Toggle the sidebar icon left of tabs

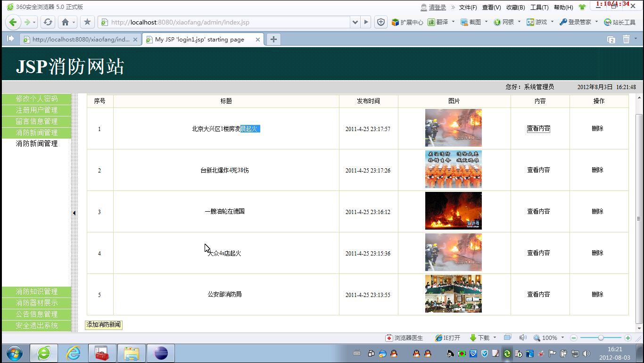pyautogui.click(x=10, y=39)
